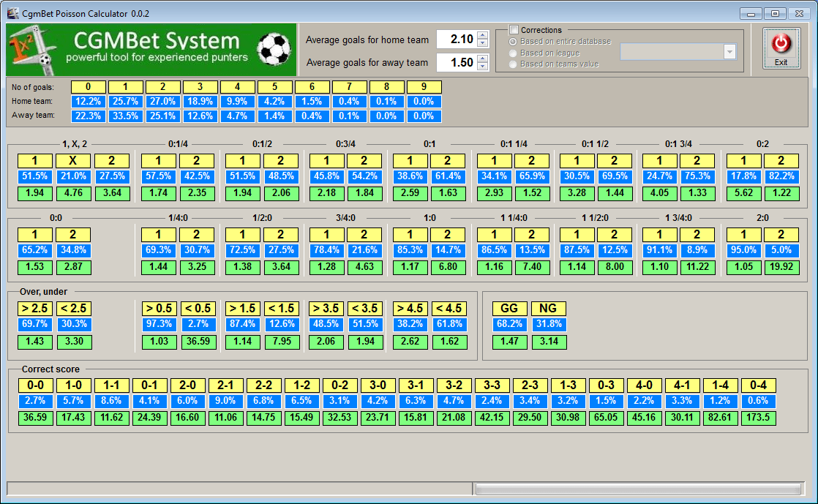This screenshot has width=818, height=504.
Task: Select the 0-0 correct score label
Action: (35, 385)
